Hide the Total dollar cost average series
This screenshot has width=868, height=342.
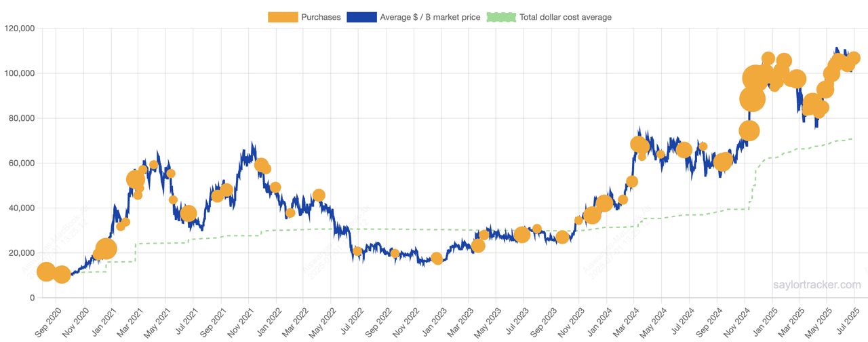(x=565, y=17)
